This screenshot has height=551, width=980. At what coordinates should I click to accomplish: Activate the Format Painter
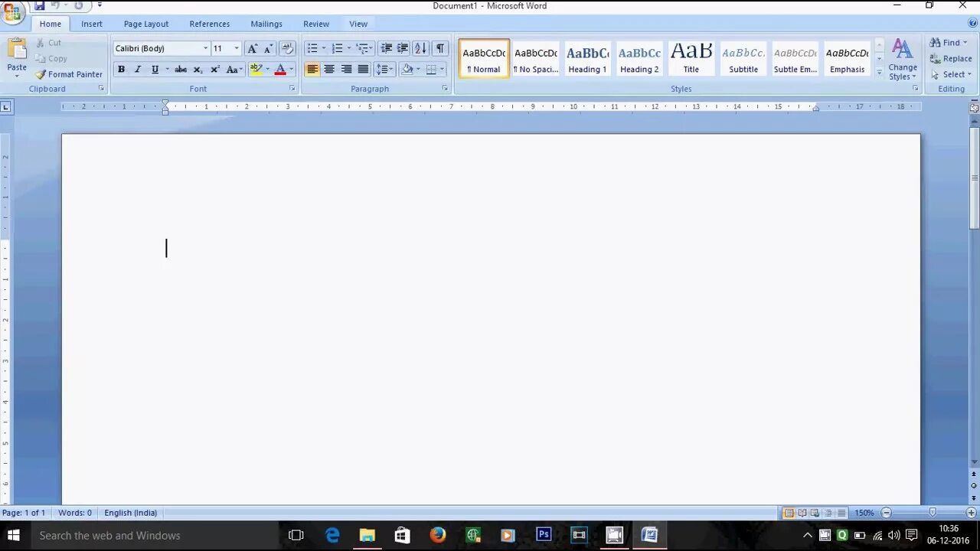[x=68, y=74]
